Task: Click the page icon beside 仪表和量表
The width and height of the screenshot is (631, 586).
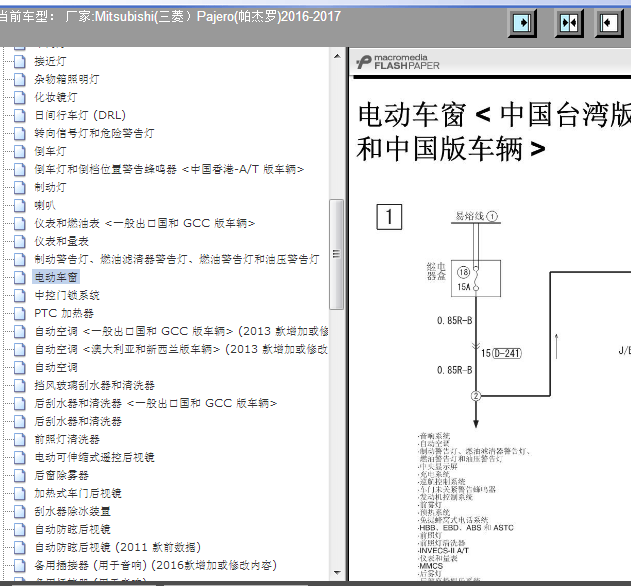Action: 19,241
